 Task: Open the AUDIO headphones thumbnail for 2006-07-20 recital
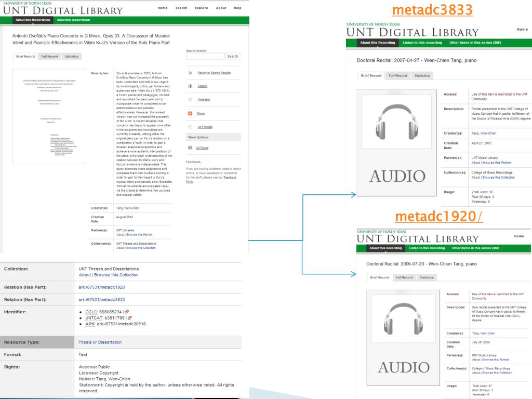(x=403, y=337)
